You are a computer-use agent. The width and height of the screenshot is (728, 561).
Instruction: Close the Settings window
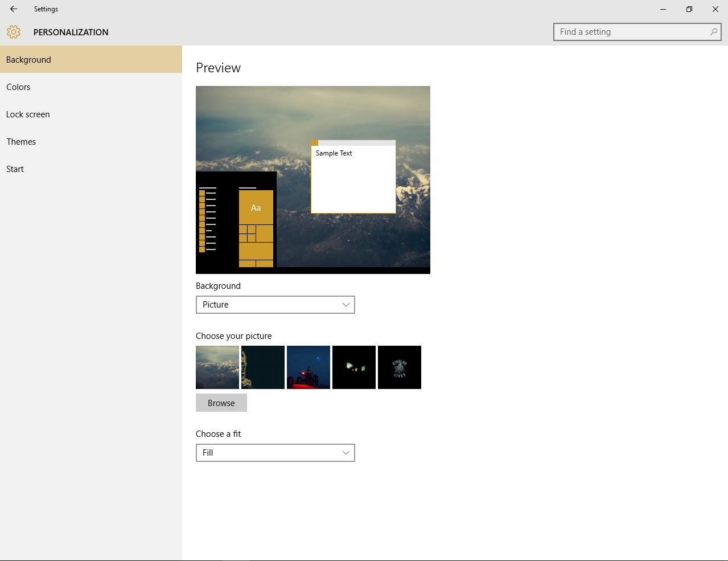point(715,9)
